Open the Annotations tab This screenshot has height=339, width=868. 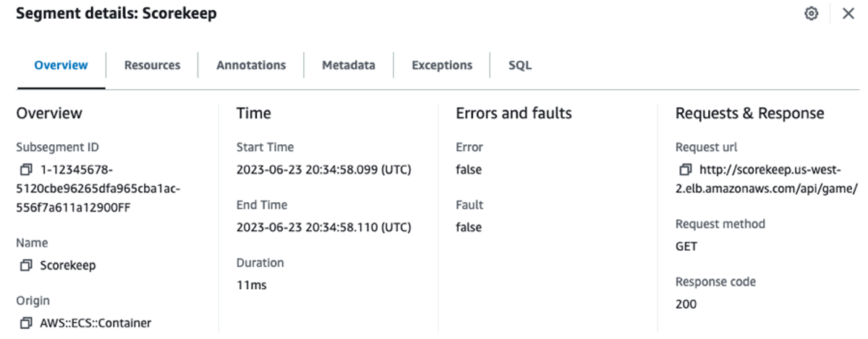251,65
